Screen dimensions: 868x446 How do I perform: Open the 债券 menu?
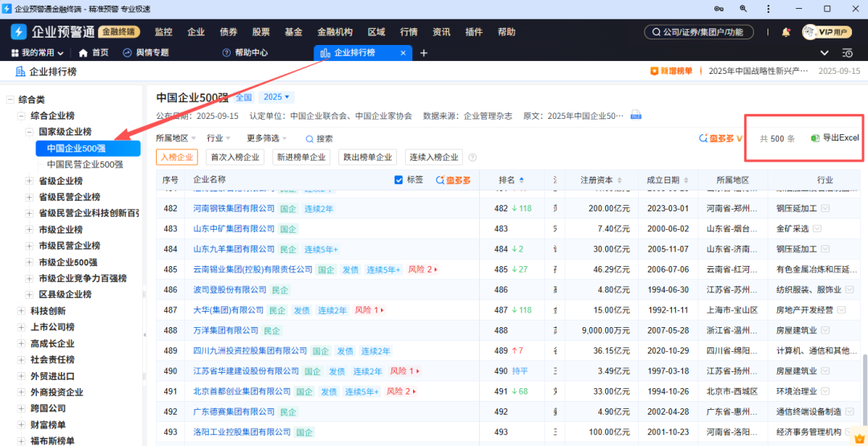click(228, 32)
